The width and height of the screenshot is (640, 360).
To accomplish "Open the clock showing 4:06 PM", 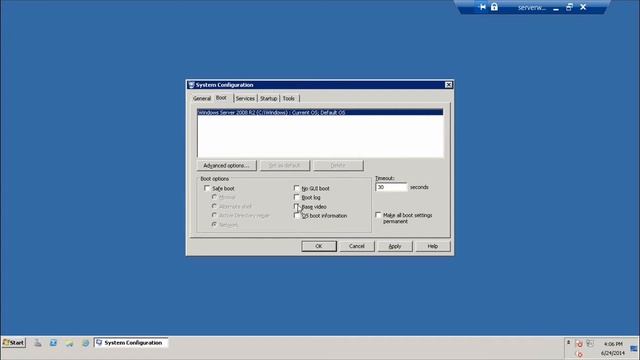I will click(x=613, y=344).
